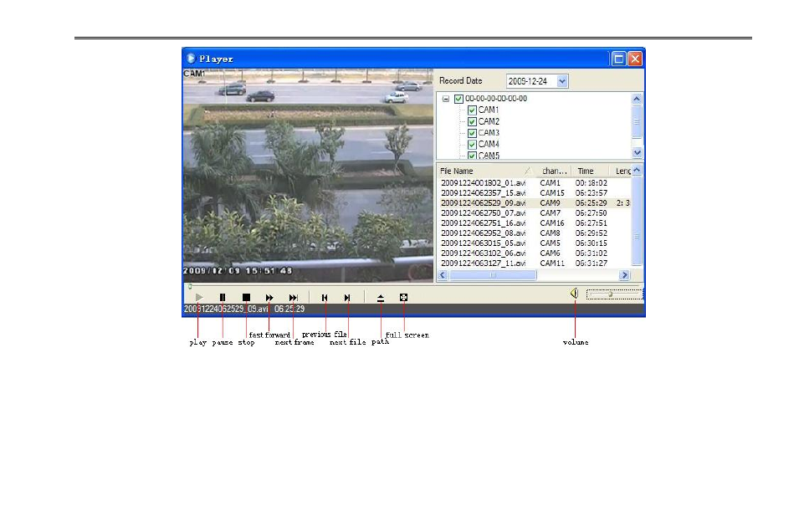Toggle the CAM1 checkbox
The image size is (799, 532).
coord(472,110)
